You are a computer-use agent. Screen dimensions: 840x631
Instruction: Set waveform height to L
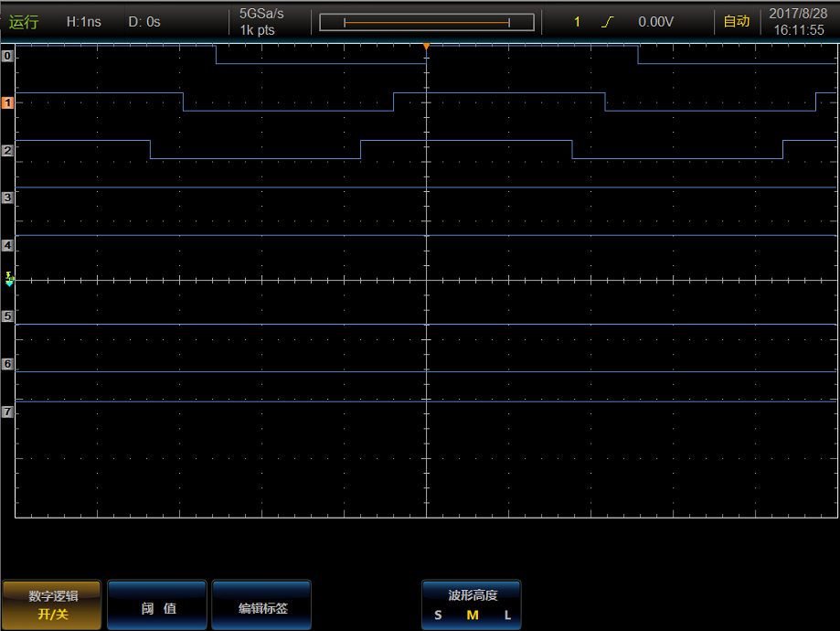click(507, 615)
